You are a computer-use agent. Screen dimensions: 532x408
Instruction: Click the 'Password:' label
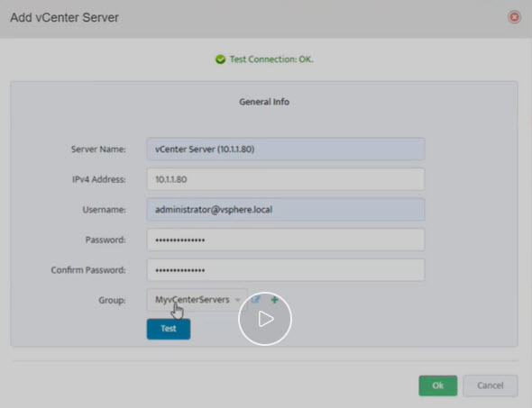point(105,240)
